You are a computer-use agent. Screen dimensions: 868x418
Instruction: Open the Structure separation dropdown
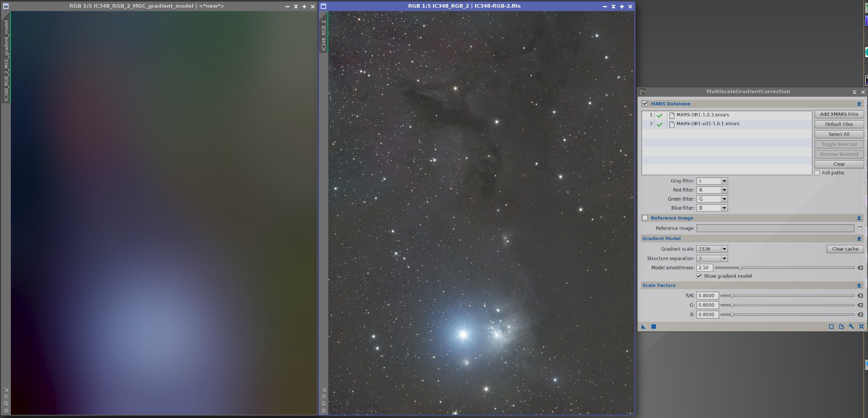(x=712, y=259)
